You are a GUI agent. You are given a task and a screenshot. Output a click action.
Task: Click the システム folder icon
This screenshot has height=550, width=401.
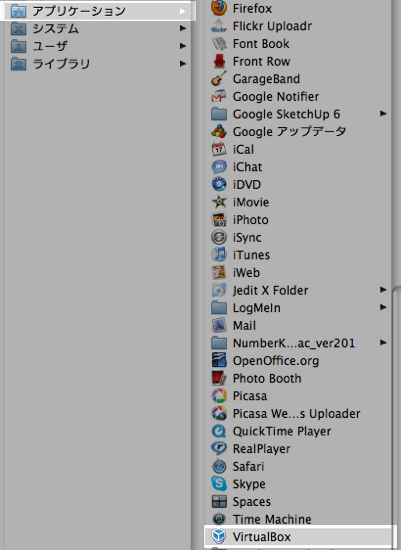[19, 28]
